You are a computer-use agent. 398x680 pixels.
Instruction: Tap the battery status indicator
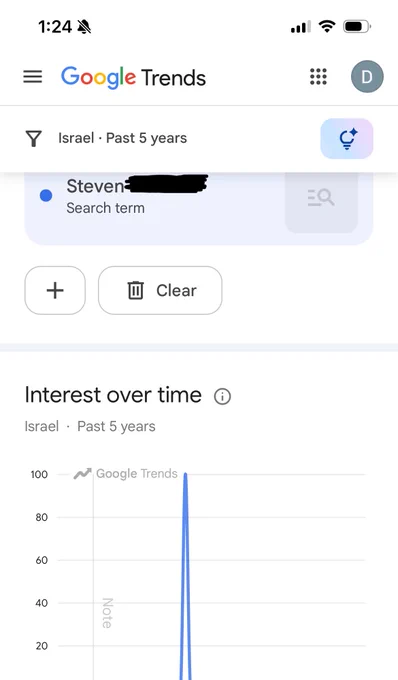tap(357, 27)
